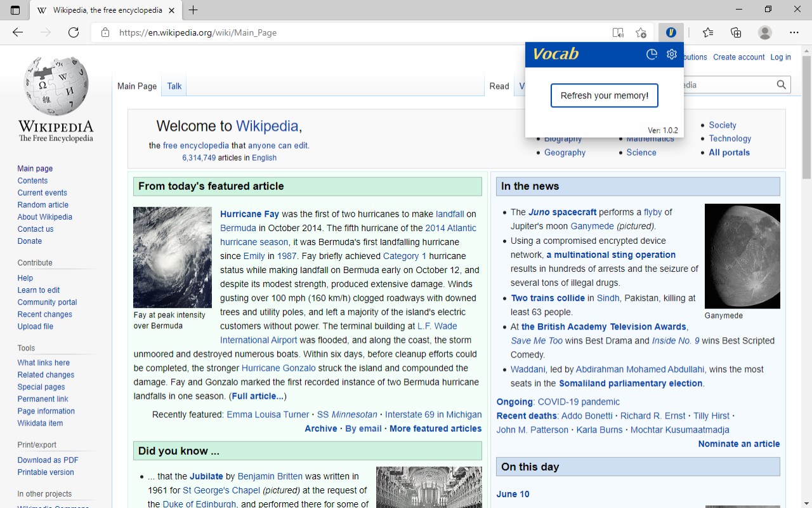Go back to the previous page
This screenshot has height=508, width=812.
(18, 32)
